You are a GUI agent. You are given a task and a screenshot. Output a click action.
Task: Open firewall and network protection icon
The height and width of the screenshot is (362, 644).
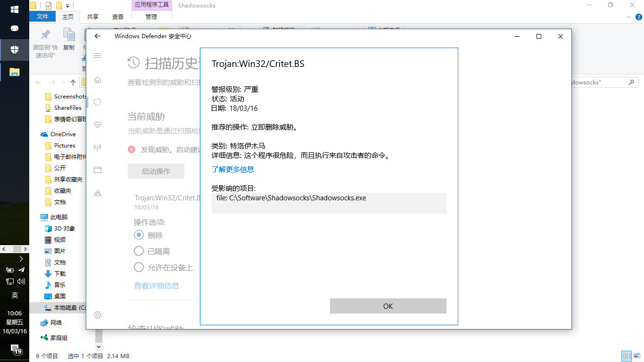click(x=98, y=147)
